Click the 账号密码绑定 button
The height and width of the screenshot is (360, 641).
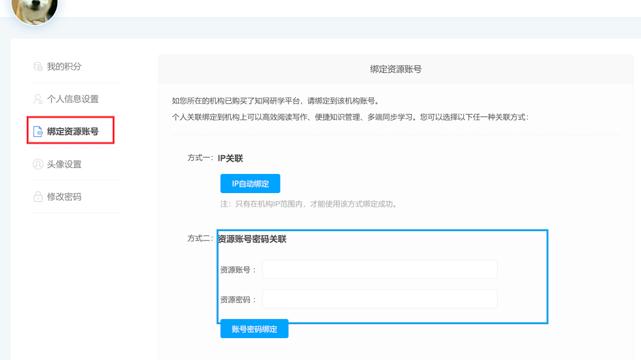254,329
